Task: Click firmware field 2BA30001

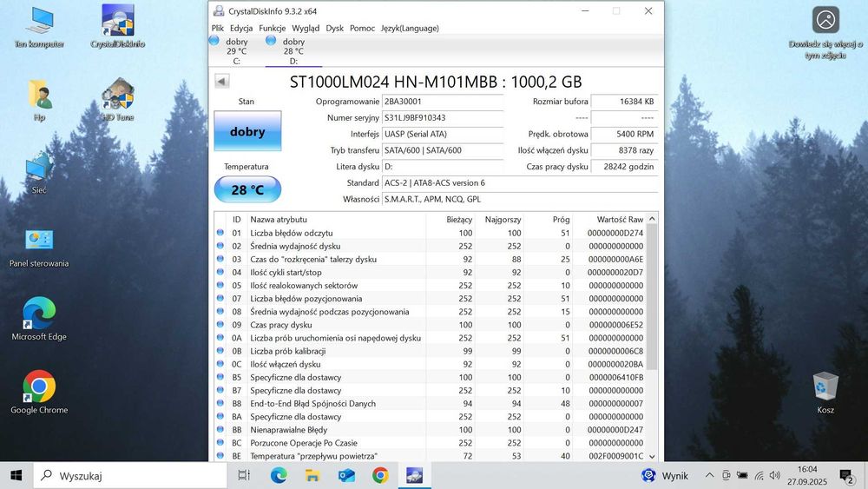Action: pos(443,102)
